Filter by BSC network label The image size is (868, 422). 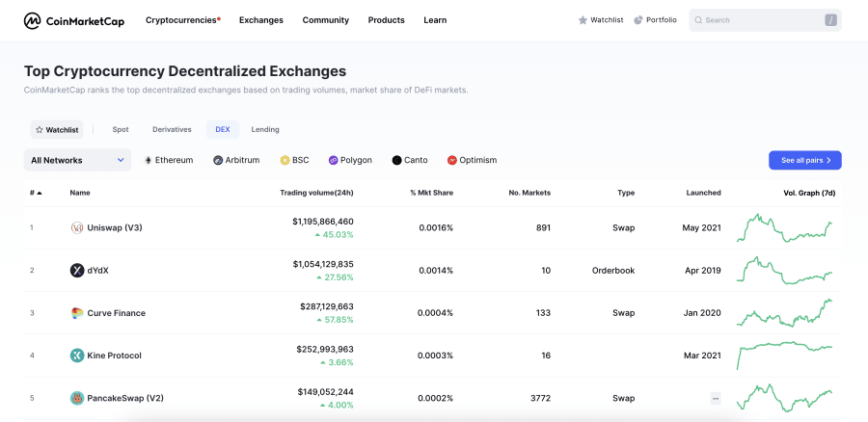(x=301, y=160)
